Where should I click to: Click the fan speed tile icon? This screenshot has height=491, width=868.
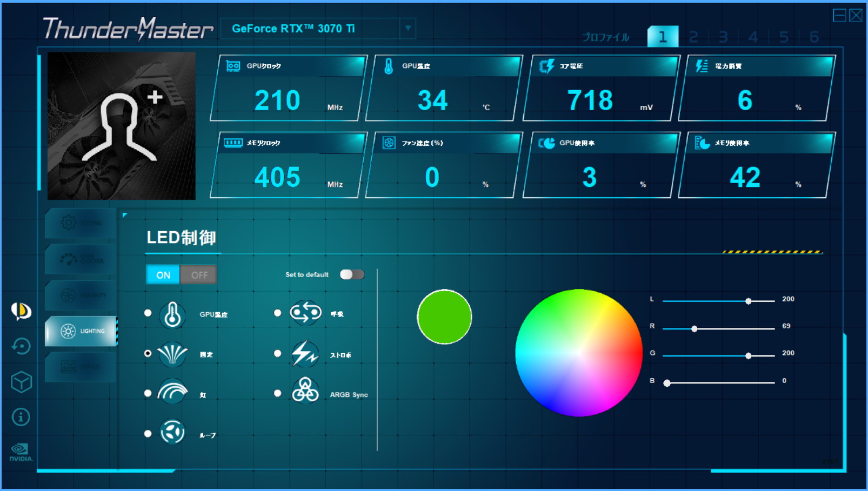389,143
